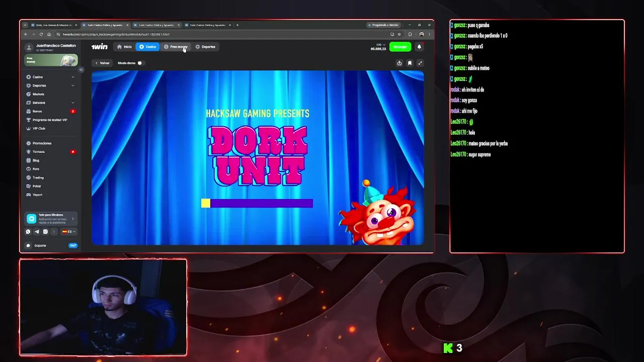Open the Telegram channel icon

tap(37, 232)
